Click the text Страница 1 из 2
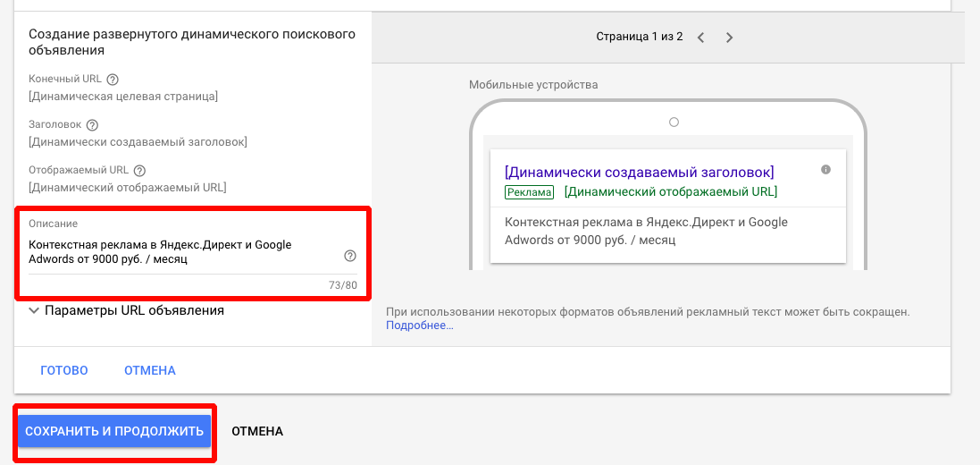980x465 pixels. (x=640, y=37)
